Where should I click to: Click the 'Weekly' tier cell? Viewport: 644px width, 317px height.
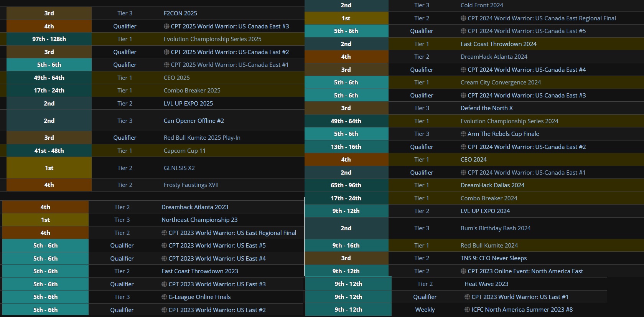point(425,310)
